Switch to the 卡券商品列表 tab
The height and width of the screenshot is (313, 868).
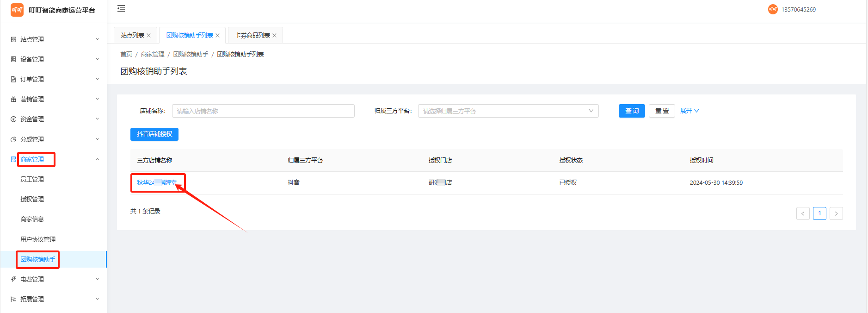(x=252, y=36)
